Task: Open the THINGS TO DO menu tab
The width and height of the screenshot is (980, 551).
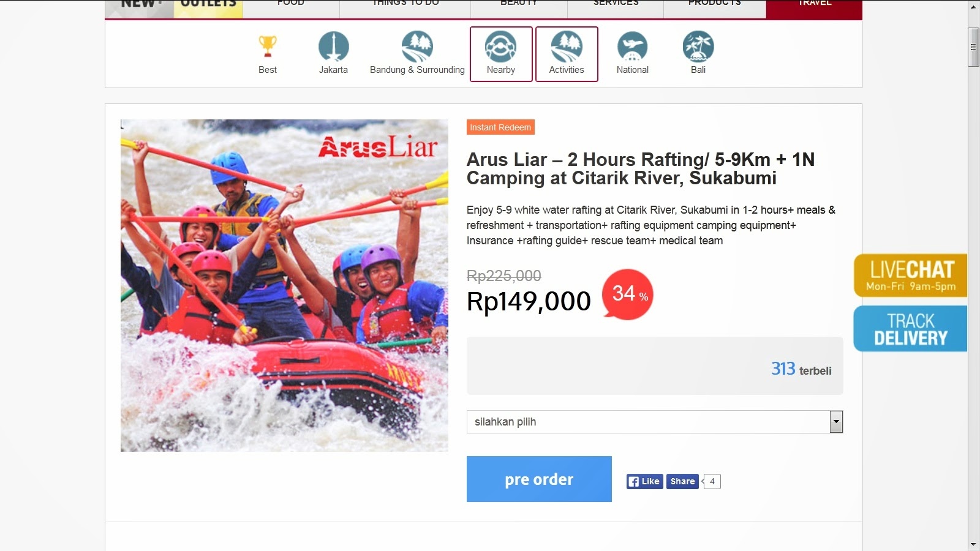Action: coord(405,5)
